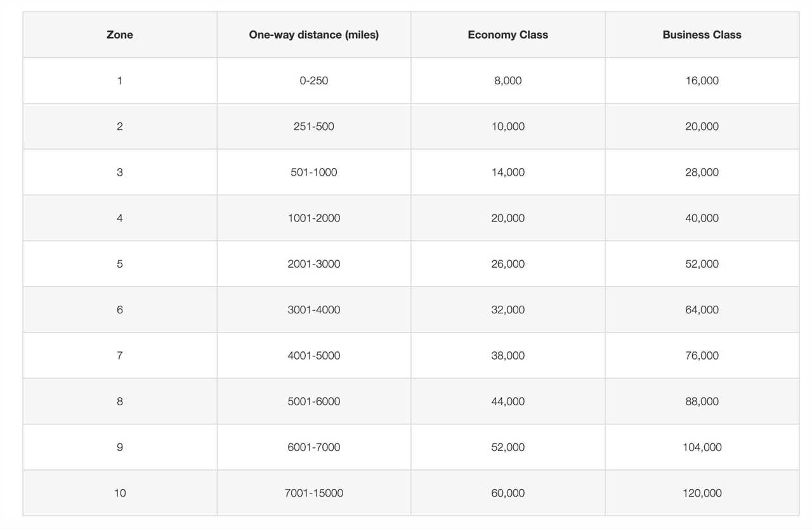Click the 2001-3000 distance cell
Image resolution: width=812 pixels, height=529 pixels.
click(x=314, y=263)
